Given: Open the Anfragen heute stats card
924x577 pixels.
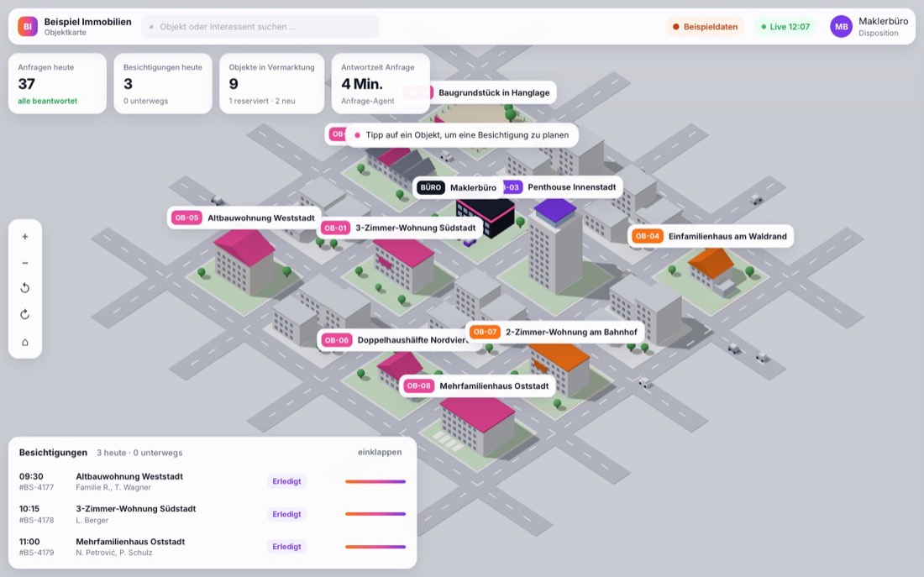Looking at the screenshot, I should click(x=57, y=84).
